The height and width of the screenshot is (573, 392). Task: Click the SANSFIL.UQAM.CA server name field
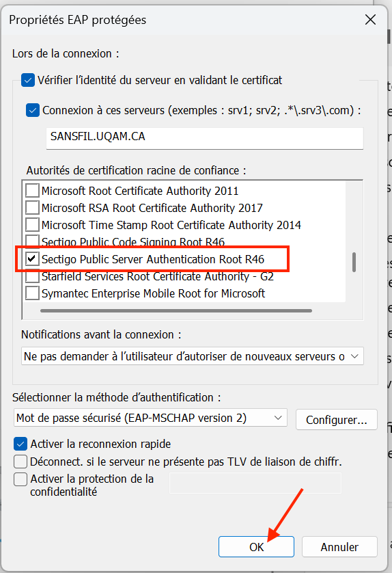205,137
